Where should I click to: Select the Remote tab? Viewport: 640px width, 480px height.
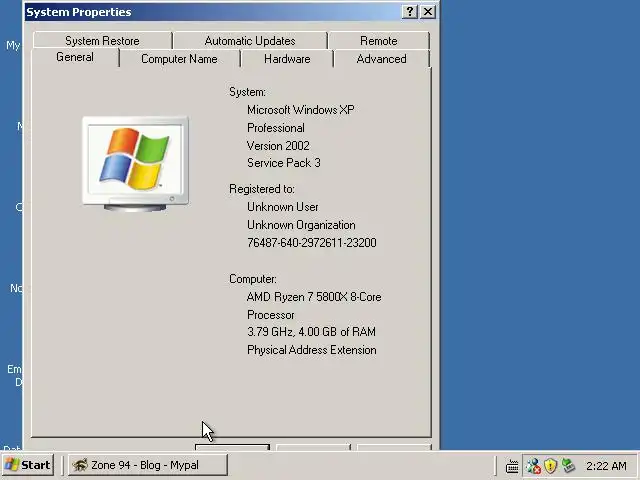coord(379,41)
